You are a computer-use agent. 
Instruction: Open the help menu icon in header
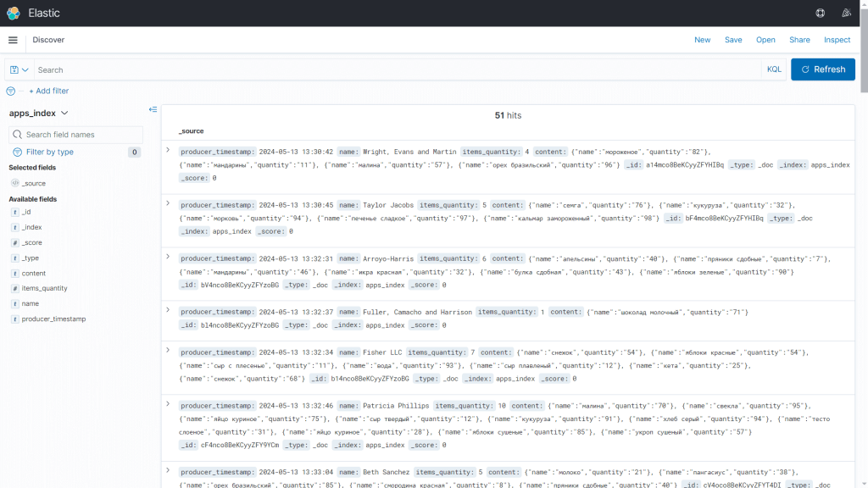click(x=821, y=13)
